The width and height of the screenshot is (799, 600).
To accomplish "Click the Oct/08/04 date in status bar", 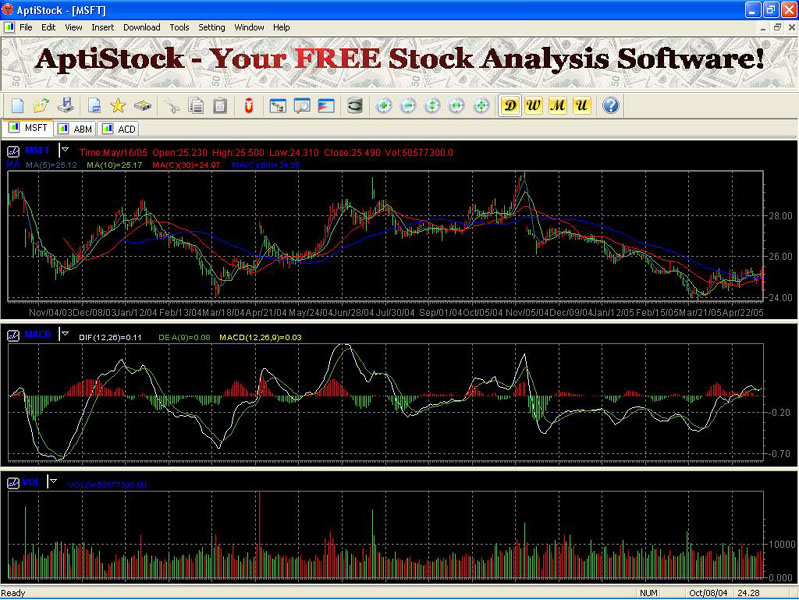I will tap(708, 593).
